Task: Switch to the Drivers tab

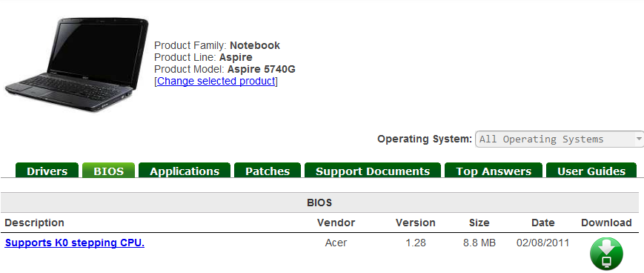Action: coord(47,171)
